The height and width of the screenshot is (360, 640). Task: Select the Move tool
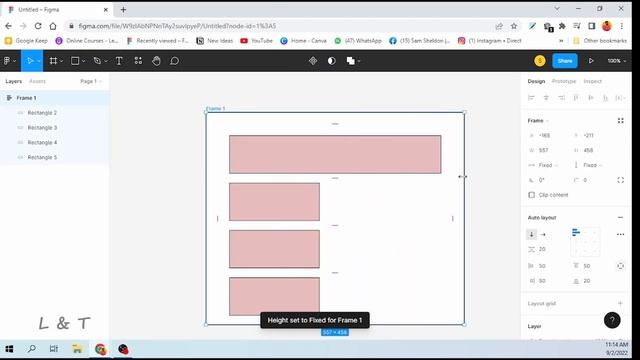click(29, 61)
